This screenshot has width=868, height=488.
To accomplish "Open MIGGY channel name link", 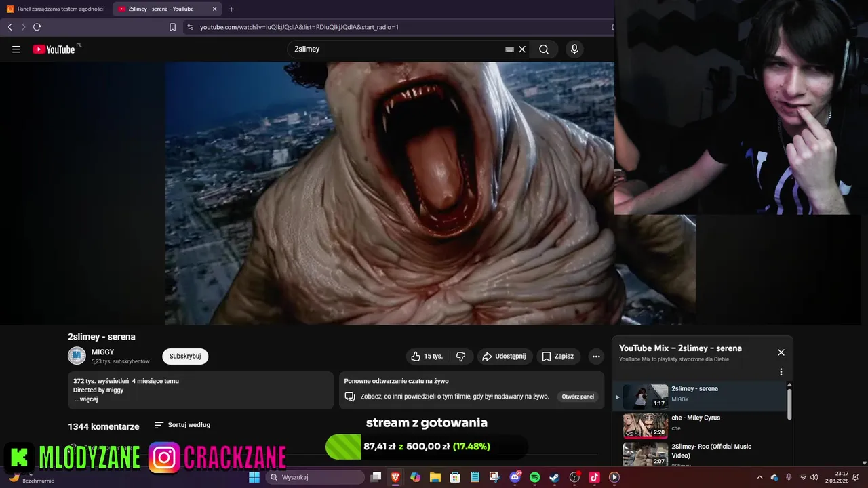I will coord(103,352).
